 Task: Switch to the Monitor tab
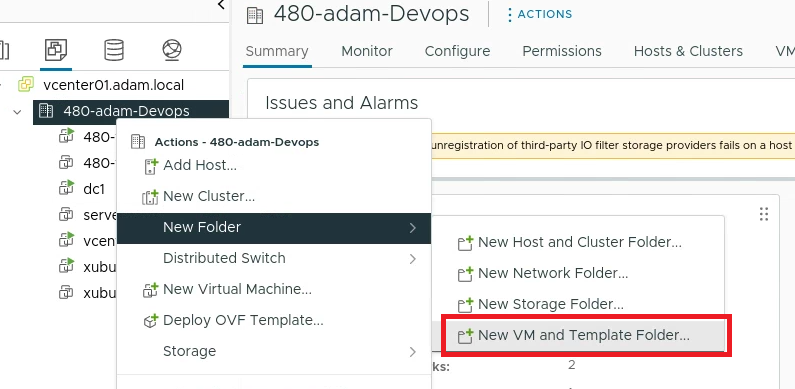(x=367, y=51)
